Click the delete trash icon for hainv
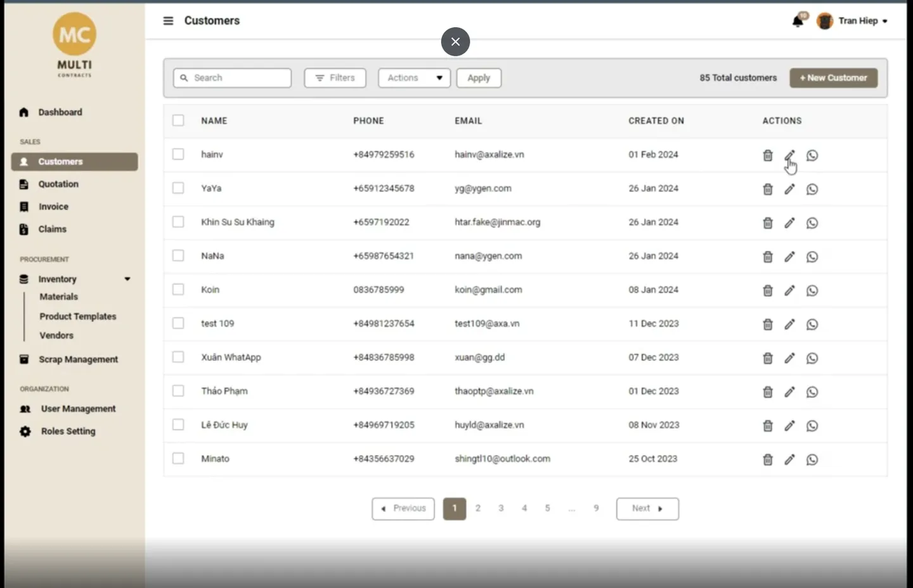 pyautogui.click(x=767, y=155)
